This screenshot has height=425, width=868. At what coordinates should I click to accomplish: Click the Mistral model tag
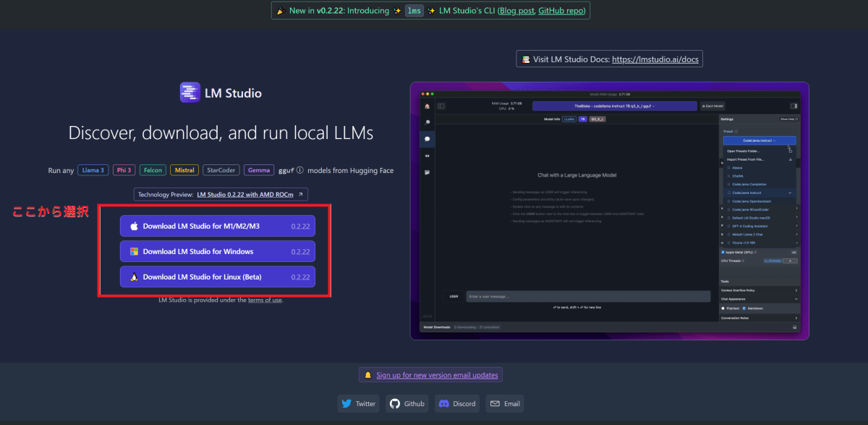pos(184,171)
